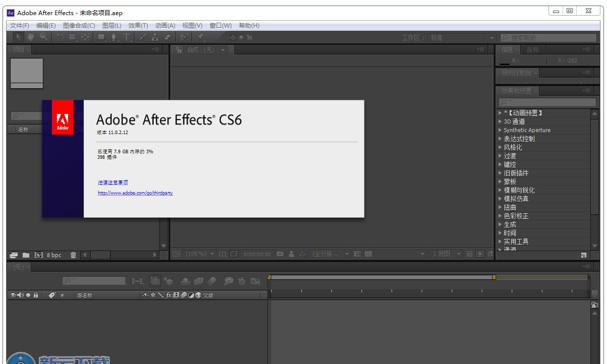This screenshot has height=364, width=607.
Task: Toggle motion blur enable switch
Action: (211, 281)
